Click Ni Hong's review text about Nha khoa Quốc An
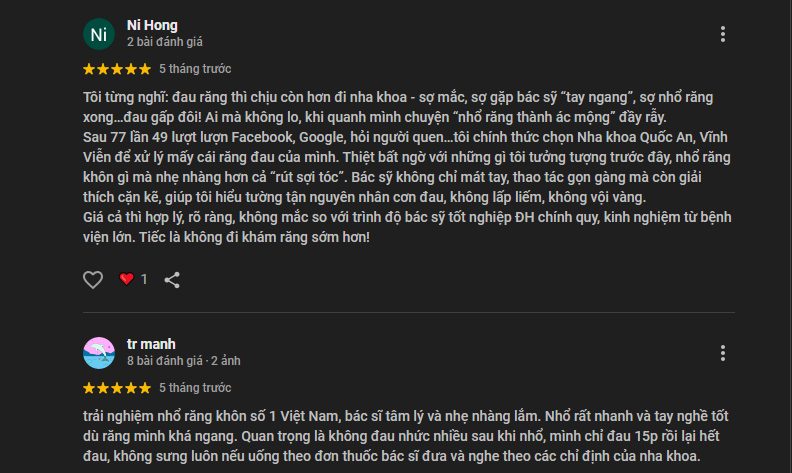The height and width of the screenshot is (473, 792). (407, 167)
